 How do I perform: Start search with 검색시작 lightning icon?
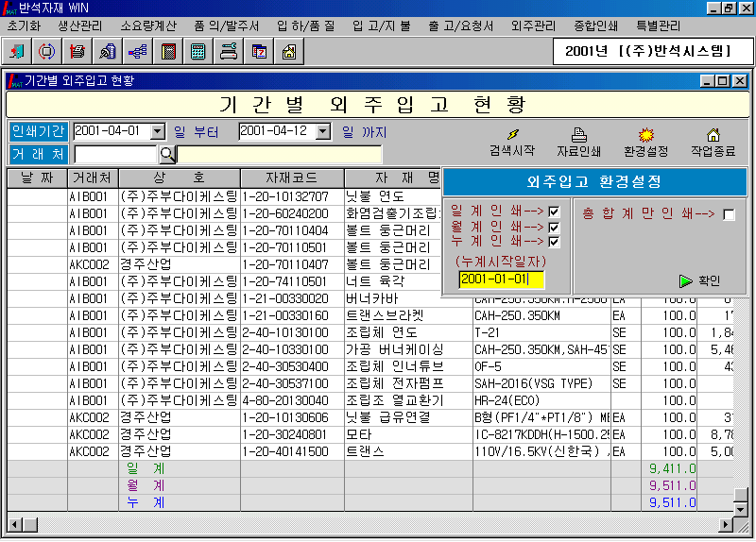(512, 143)
